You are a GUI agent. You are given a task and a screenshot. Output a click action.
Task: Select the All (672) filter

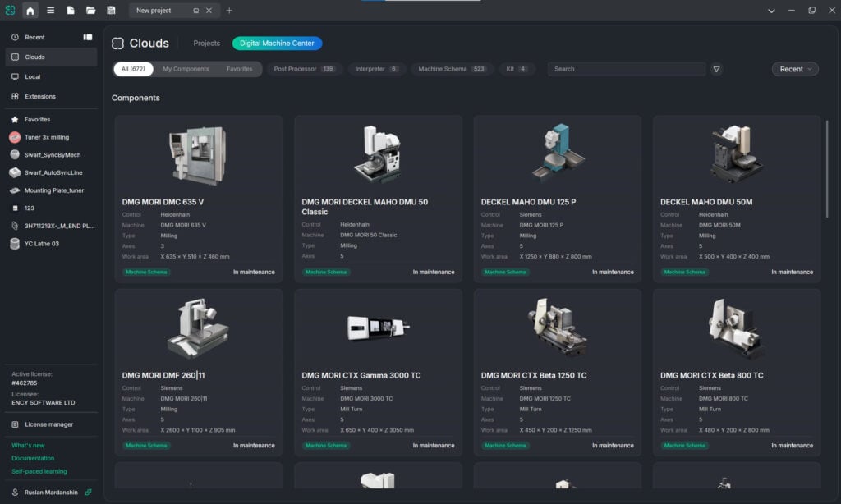133,69
